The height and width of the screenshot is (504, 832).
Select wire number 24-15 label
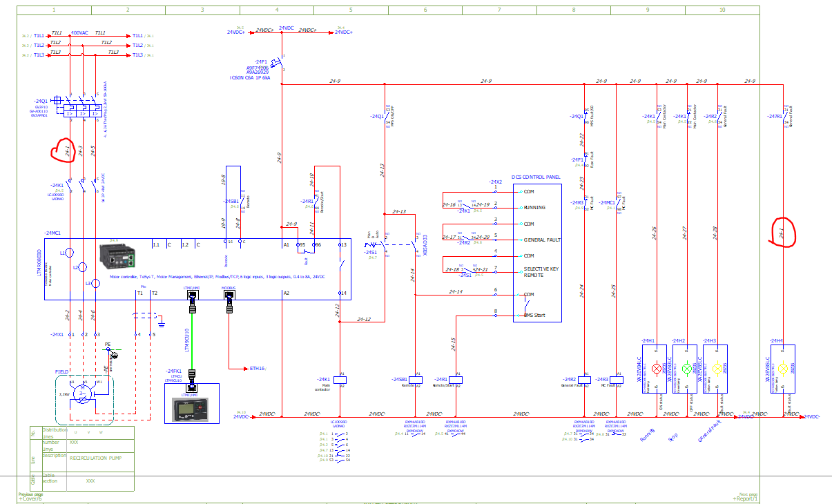pos(454,344)
